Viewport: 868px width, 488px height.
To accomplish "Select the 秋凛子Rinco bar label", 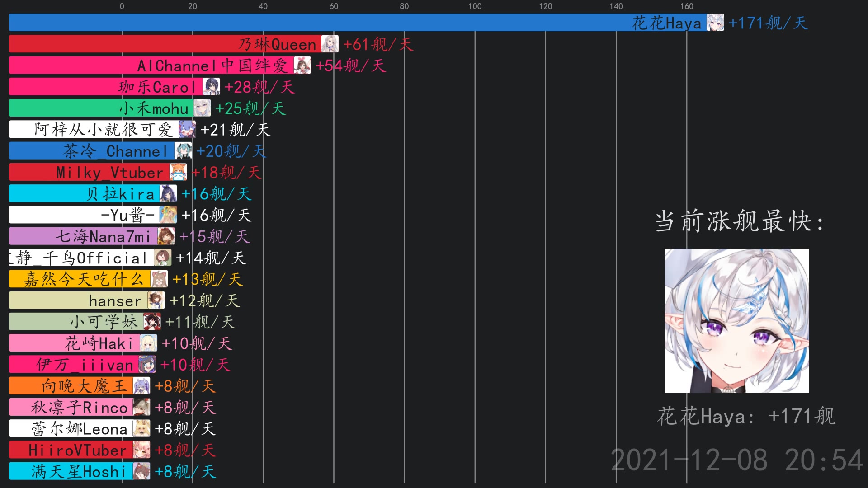I will [80, 408].
